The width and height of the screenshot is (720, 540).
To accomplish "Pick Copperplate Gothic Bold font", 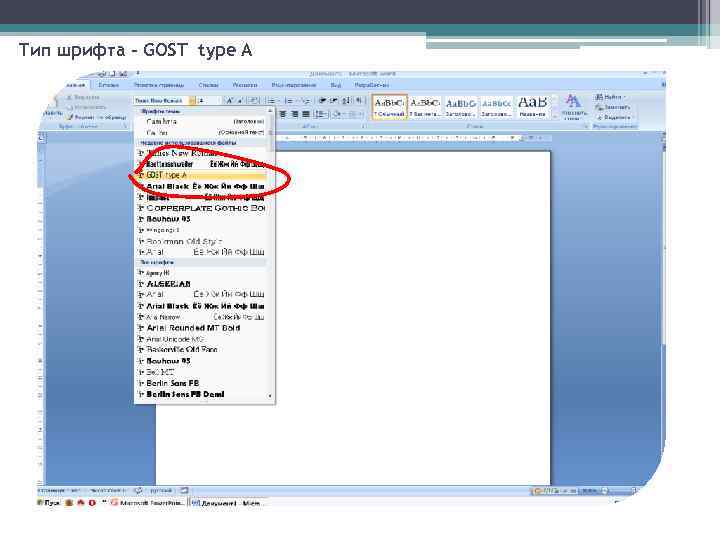I will click(202, 208).
